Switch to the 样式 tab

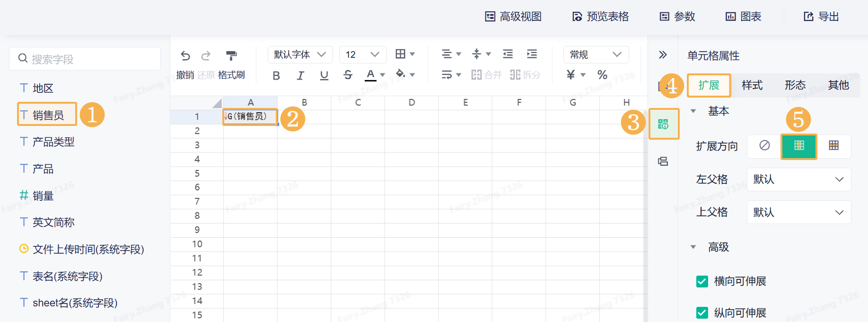[x=752, y=85]
